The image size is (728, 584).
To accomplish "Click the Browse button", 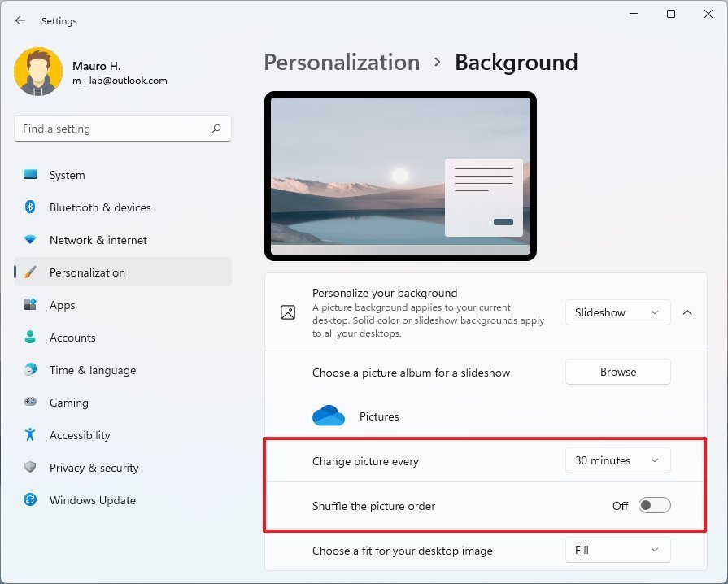I will click(x=617, y=372).
